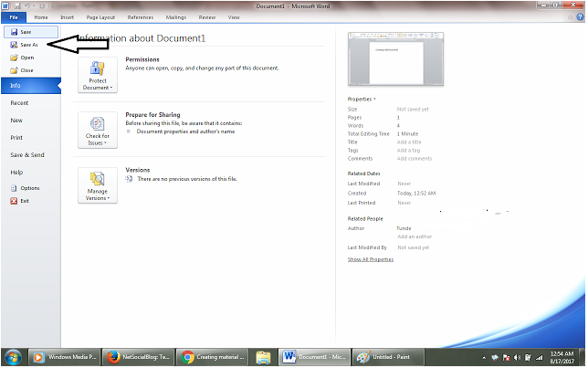This screenshot has height=368, width=588.
Task: Switch to Firefox NetSocialBlog taskbar item
Action: (138, 357)
